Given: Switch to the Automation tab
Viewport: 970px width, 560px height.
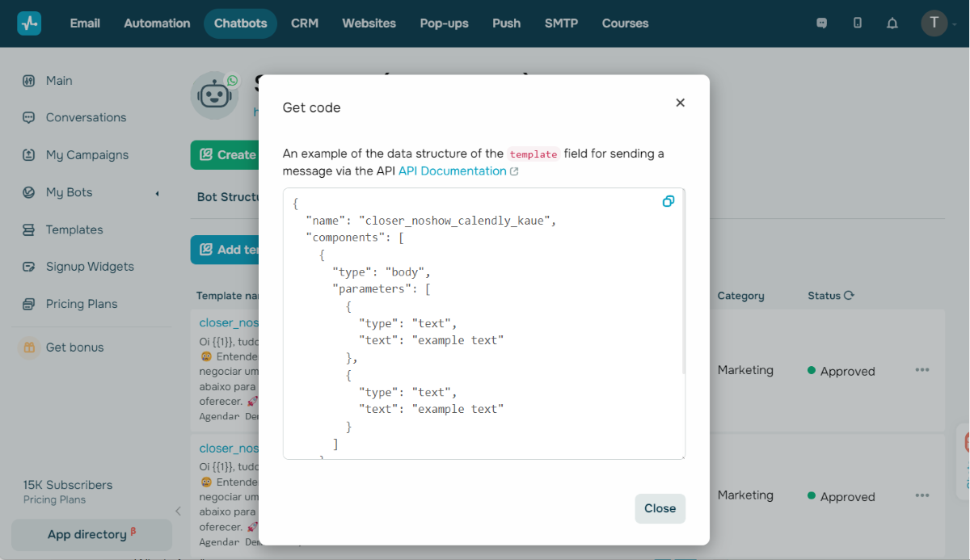Looking at the screenshot, I should pos(157,23).
